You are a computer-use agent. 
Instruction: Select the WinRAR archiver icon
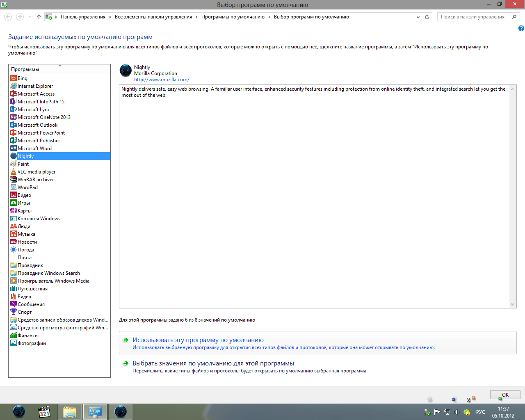point(14,180)
